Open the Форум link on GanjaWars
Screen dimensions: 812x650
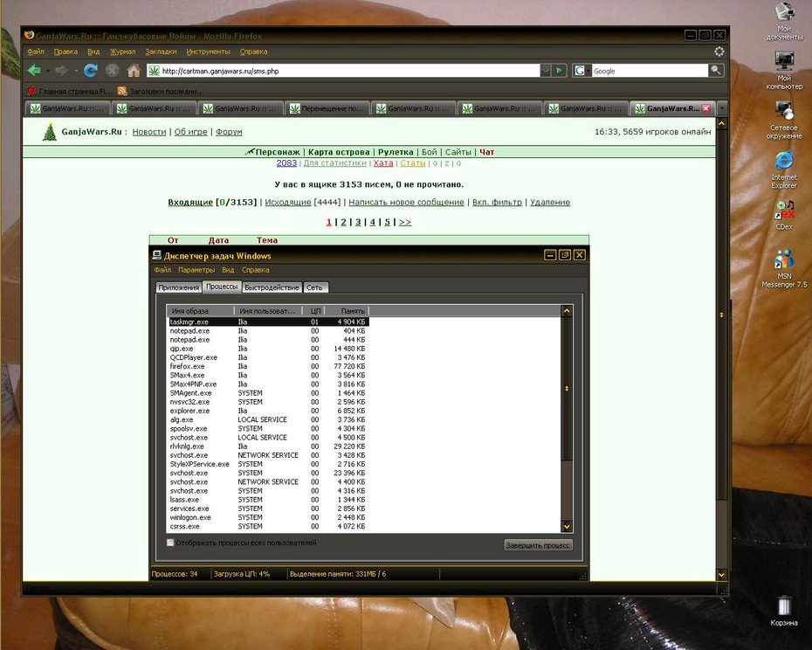(229, 132)
